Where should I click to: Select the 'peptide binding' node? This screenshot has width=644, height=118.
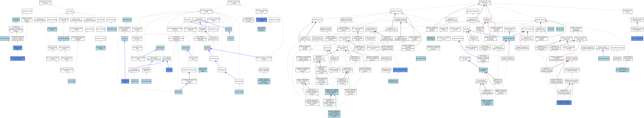[x=112, y=29]
